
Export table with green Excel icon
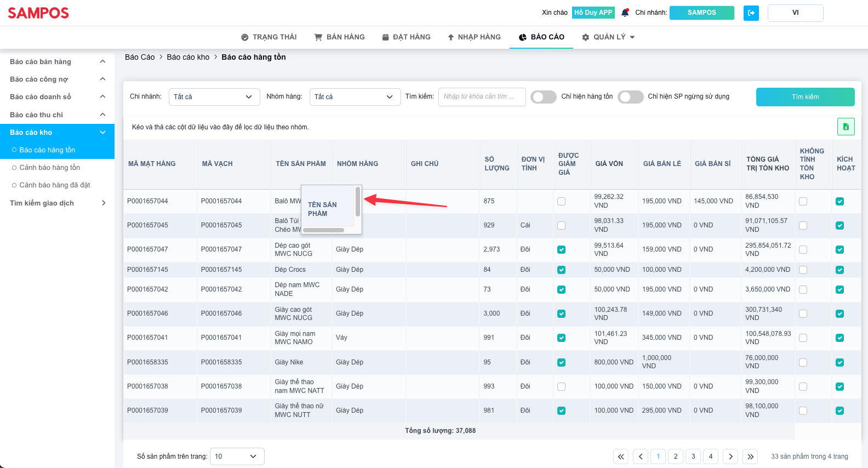(846, 127)
